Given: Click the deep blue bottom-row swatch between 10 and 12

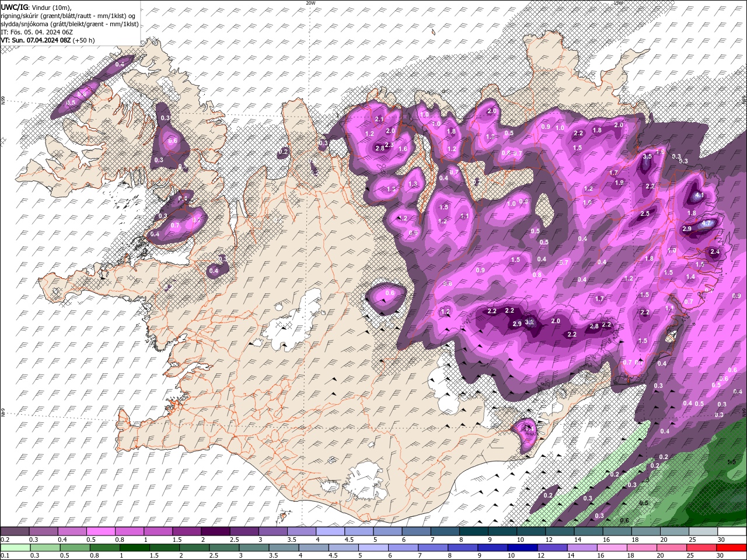Looking at the screenshot, I should tap(523, 547).
